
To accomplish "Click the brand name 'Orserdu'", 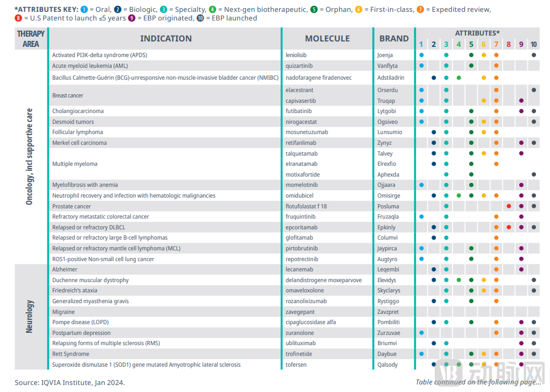I will [388, 90].
